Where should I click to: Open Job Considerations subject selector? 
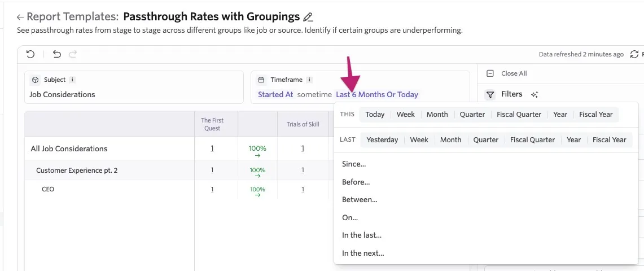coord(62,94)
